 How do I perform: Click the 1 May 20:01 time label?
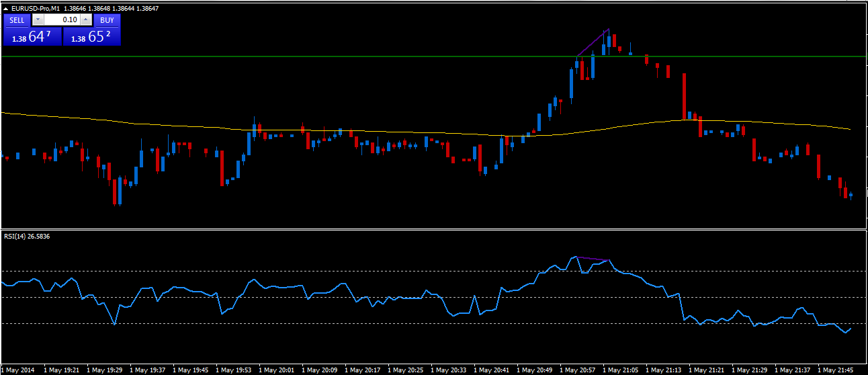coord(277,370)
